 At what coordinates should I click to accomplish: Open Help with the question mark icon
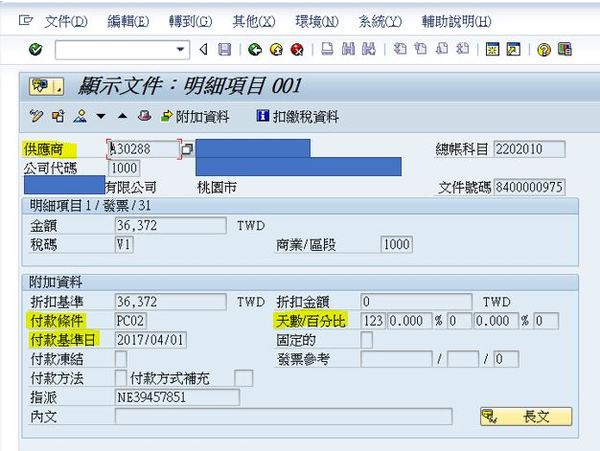click(544, 49)
